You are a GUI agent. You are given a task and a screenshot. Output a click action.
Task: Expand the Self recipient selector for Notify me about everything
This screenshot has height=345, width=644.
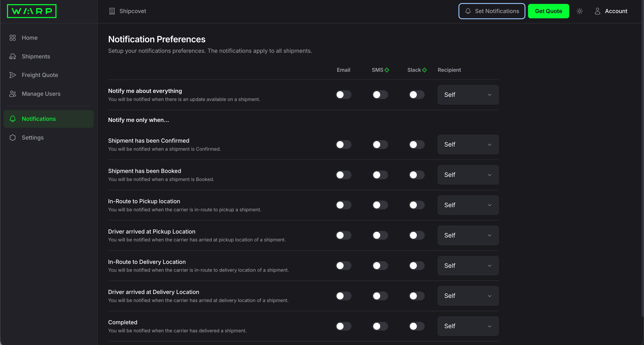(x=468, y=94)
